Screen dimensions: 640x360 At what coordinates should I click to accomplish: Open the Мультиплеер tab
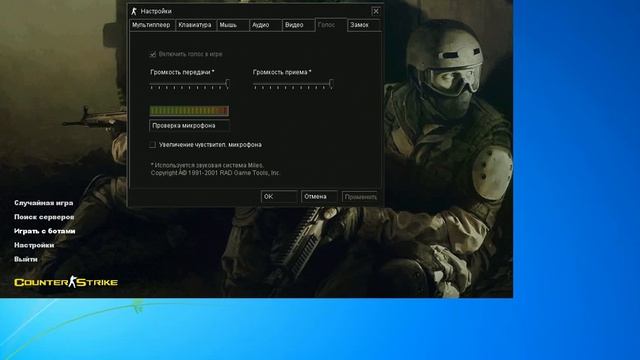click(x=152, y=25)
